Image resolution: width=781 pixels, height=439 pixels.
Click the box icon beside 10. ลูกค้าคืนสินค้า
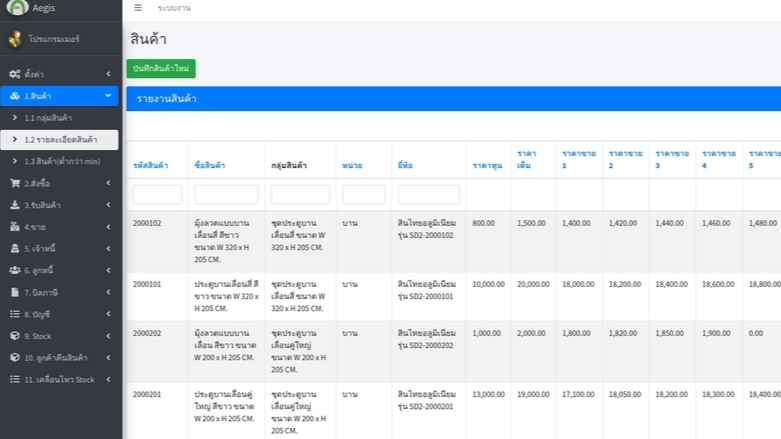click(x=15, y=357)
